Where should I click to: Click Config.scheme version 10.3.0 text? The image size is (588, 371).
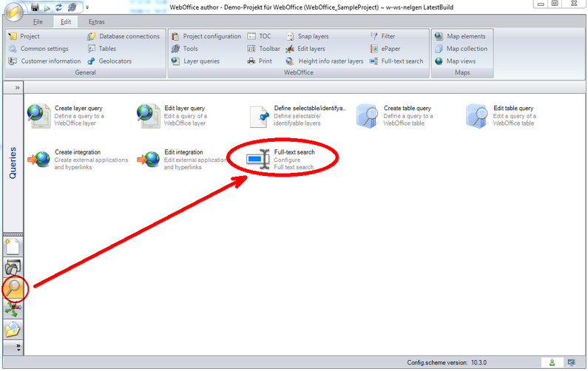point(447,362)
